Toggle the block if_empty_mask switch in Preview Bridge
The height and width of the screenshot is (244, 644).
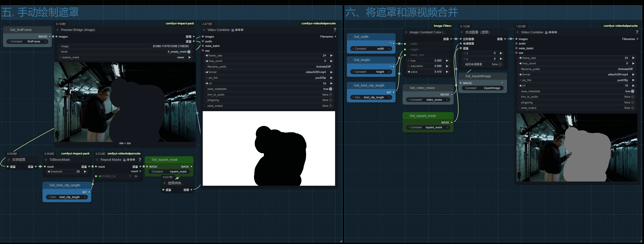pyautogui.click(x=189, y=52)
